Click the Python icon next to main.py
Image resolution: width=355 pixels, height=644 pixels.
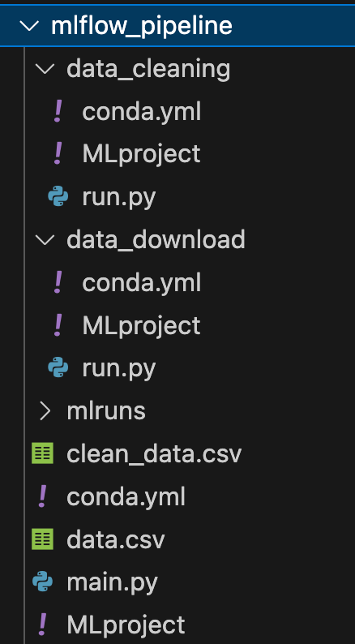click(x=43, y=582)
